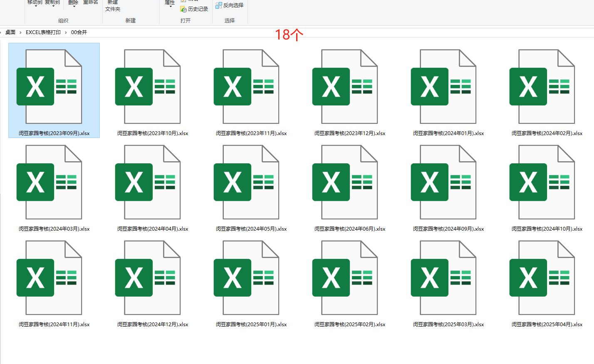Expand the chevron after 桌面 in address bar
Image resolution: width=594 pixels, height=364 pixels.
[x=20, y=32]
